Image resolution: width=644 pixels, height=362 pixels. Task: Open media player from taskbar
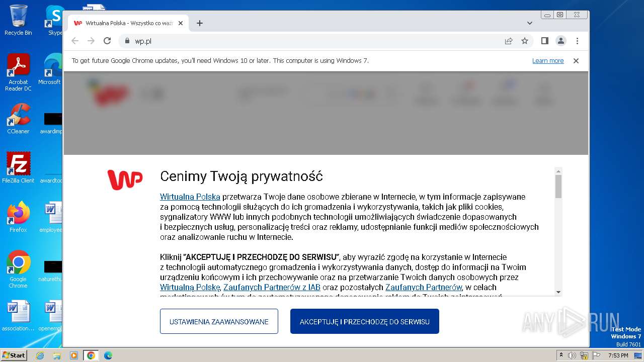[74, 355]
